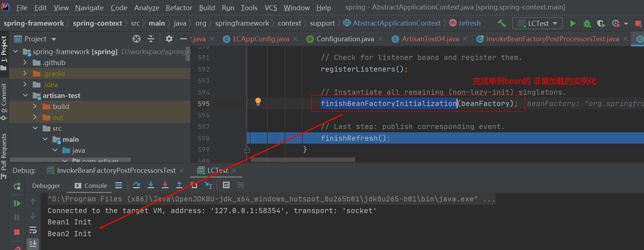Open the Pull Requests tool window
The height and width of the screenshot is (250, 644).
point(4,156)
